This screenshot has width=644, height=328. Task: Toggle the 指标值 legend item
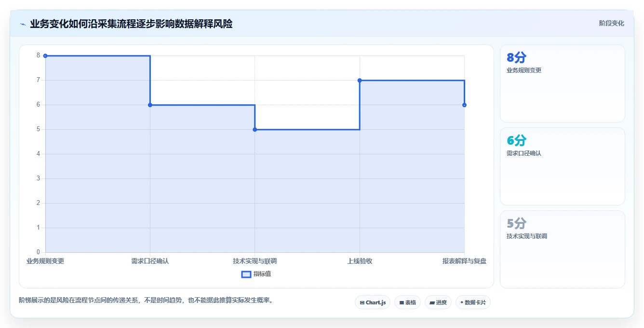(256, 274)
